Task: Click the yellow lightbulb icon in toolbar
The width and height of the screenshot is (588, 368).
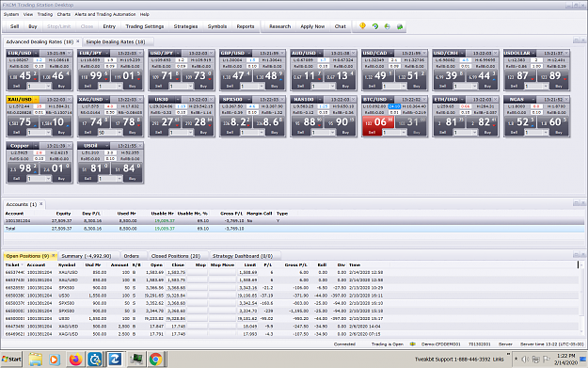Action: click(x=362, y=26)
